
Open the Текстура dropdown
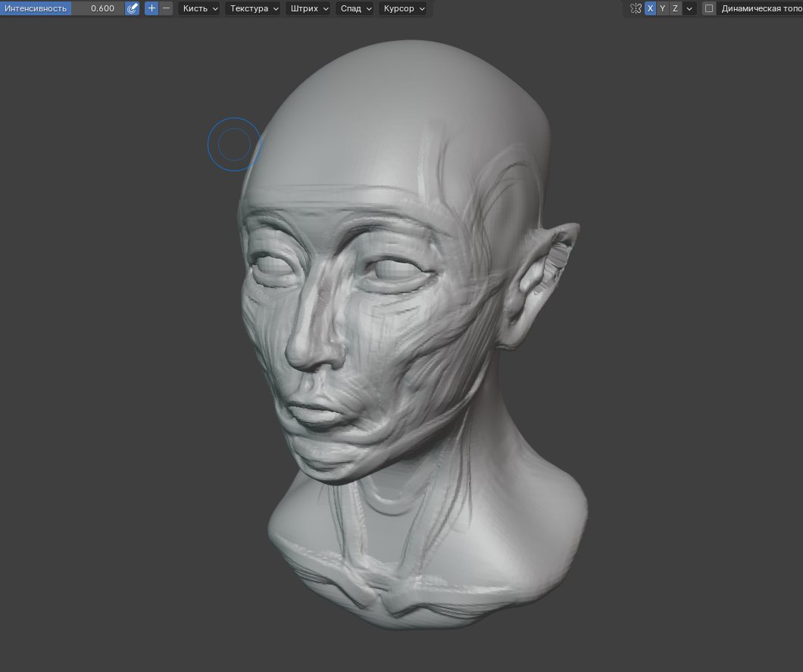[253, 8]
